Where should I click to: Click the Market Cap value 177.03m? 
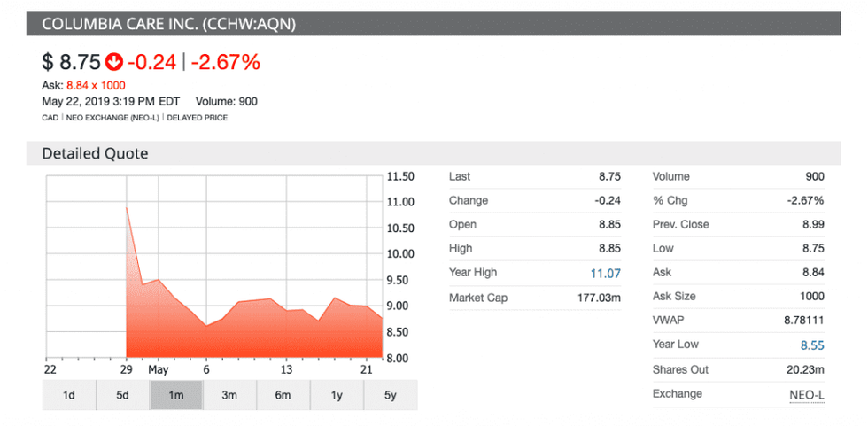point(598,298)
